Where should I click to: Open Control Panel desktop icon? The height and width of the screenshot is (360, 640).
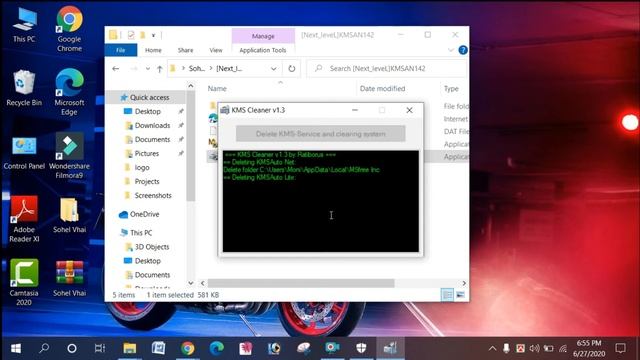24,153
